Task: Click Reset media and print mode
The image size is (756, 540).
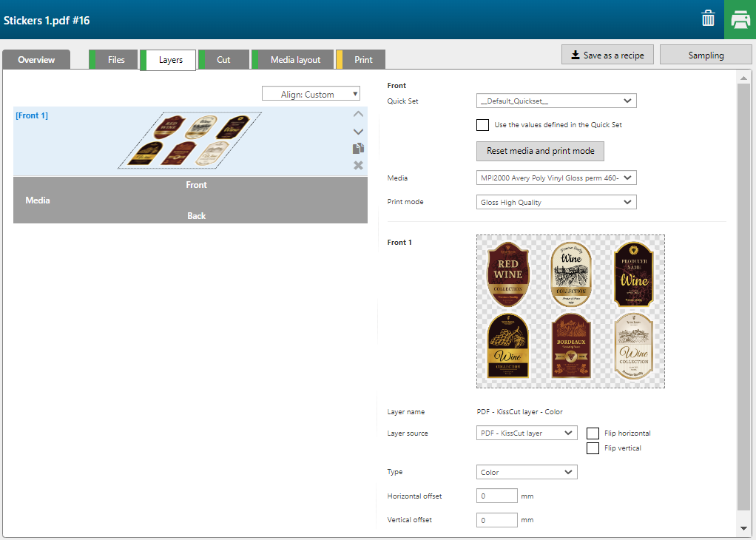Action: point(540,151)
